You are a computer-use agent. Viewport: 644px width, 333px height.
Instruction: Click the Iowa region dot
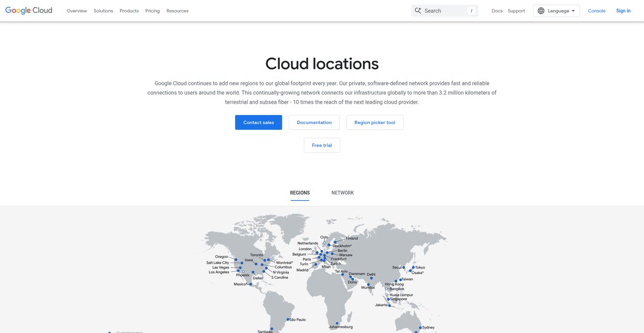tap(256, 264)
